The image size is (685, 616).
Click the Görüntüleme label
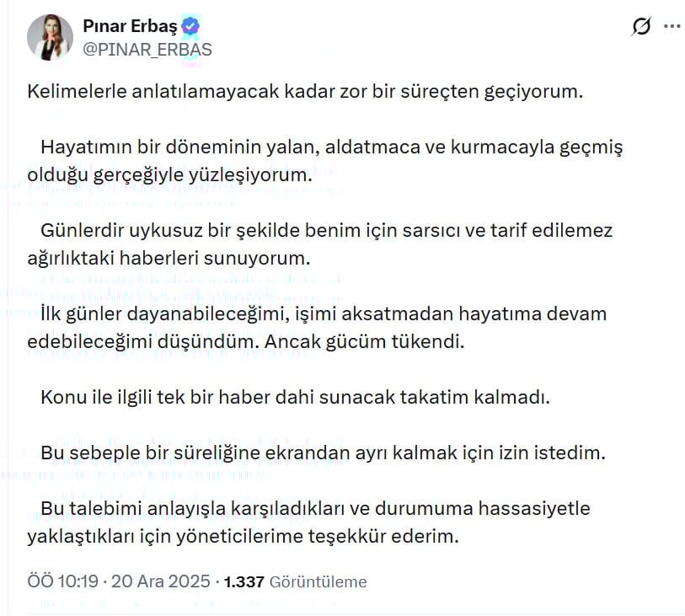click(x=318, y=581)
